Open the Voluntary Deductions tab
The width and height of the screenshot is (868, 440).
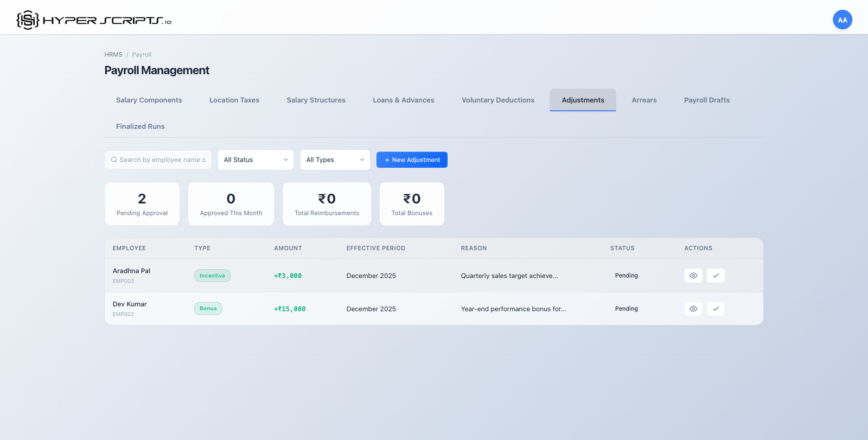tap(497, 100)
